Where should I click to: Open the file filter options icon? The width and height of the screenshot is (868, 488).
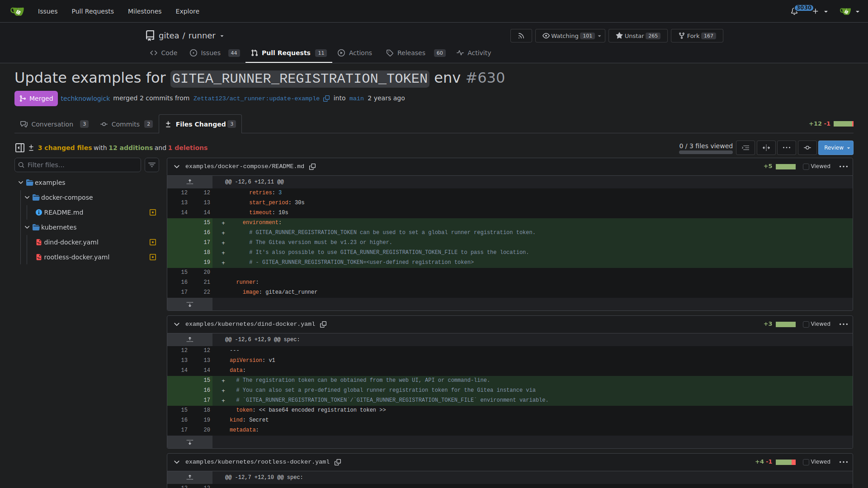tap(152, 165)
